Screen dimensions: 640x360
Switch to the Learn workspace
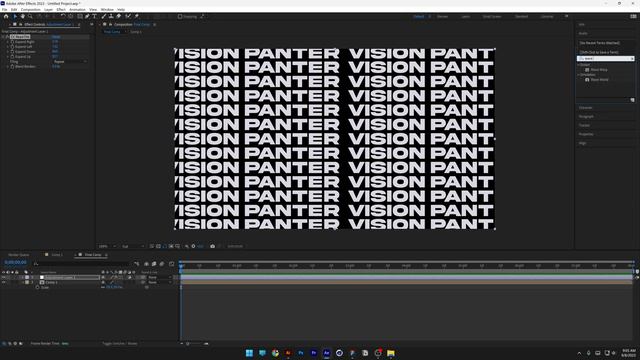(x=466, y=16)
